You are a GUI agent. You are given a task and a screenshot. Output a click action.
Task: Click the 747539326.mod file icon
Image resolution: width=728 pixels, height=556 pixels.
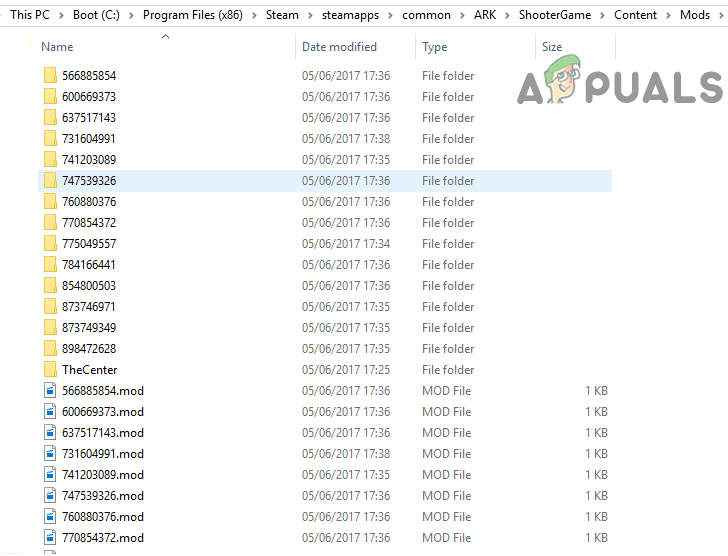pos(50,495)
